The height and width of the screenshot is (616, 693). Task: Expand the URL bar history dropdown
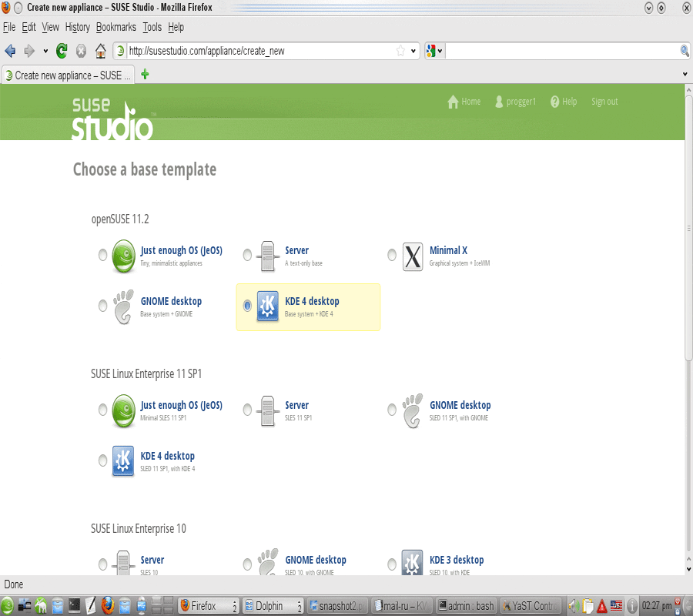click(413, 51)
